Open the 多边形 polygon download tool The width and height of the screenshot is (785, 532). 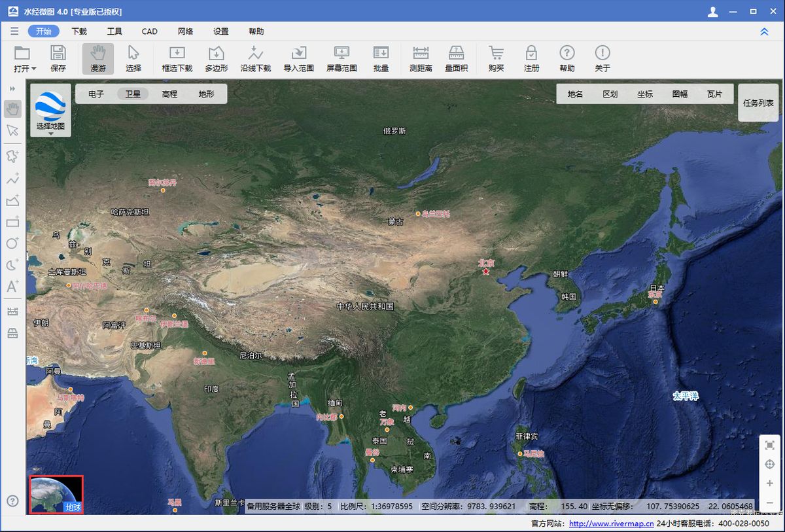[216, 58]
